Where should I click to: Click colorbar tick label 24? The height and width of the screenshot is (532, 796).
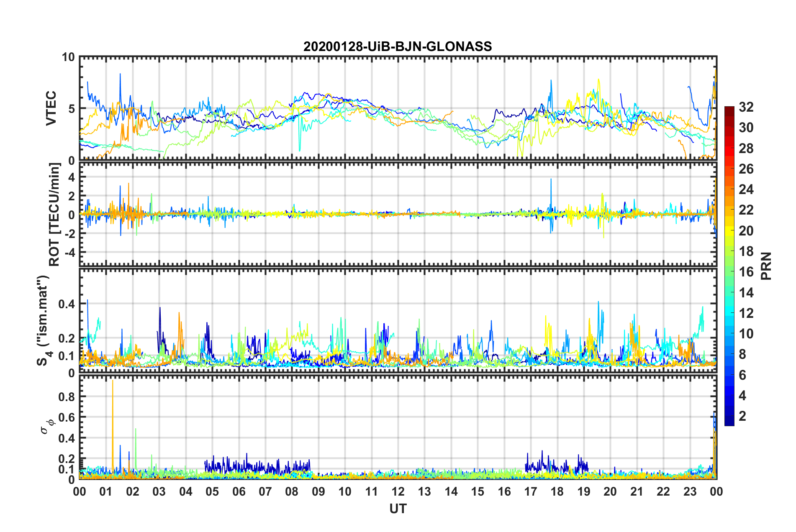[x=746, y=189]
